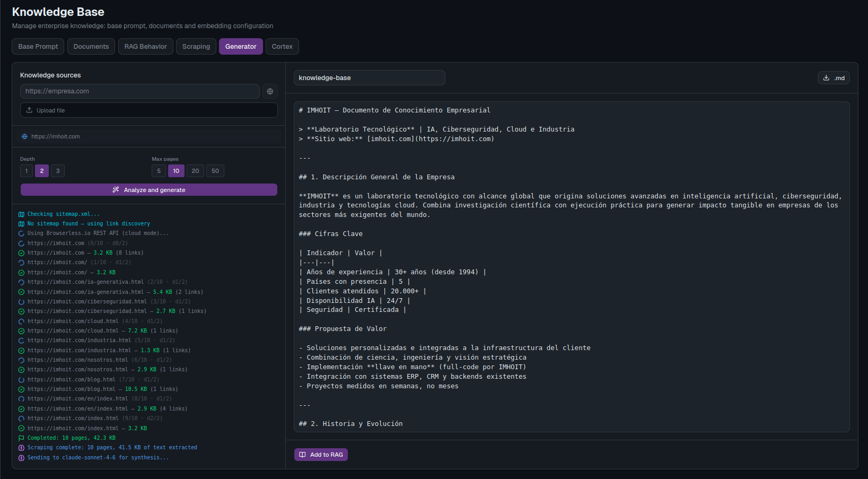Image resolution: width=868 pixels, height=479 pixels.
Task: Set Max pages to 5
Action: click(x=159, y=171)
